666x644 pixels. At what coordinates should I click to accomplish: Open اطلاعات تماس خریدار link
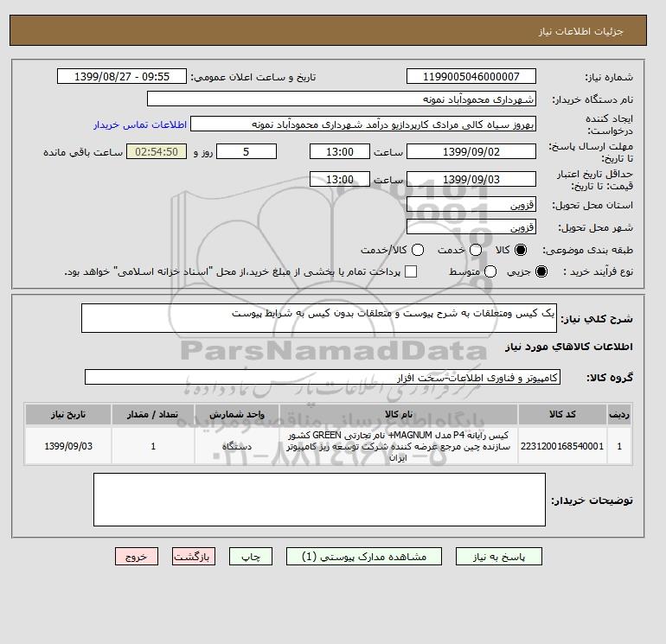[x=140, y=124]
